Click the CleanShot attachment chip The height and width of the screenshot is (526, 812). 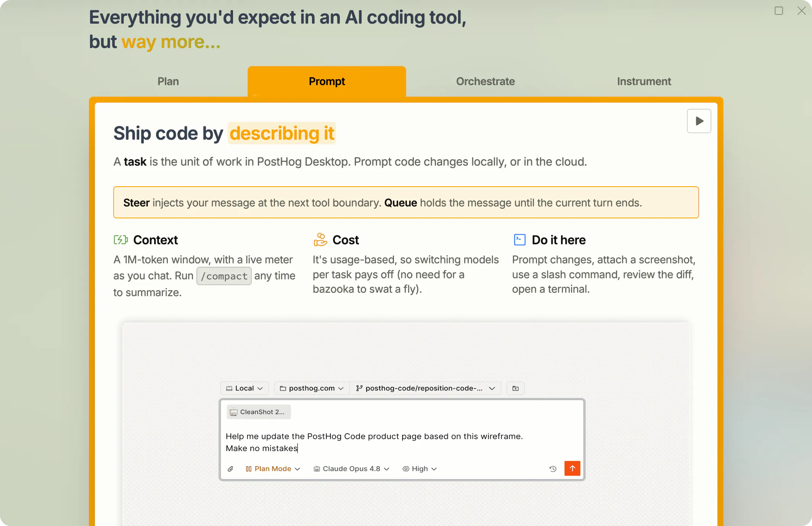point(259,412)
